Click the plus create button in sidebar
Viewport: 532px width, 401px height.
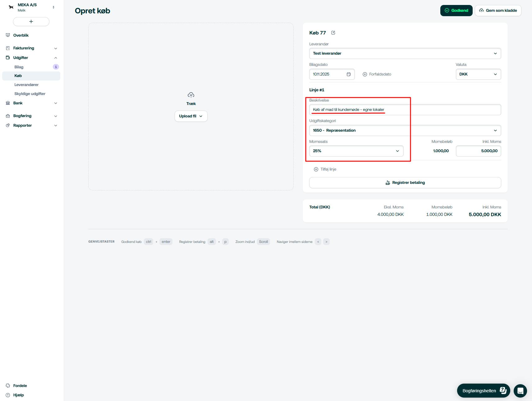coord(31,21)
